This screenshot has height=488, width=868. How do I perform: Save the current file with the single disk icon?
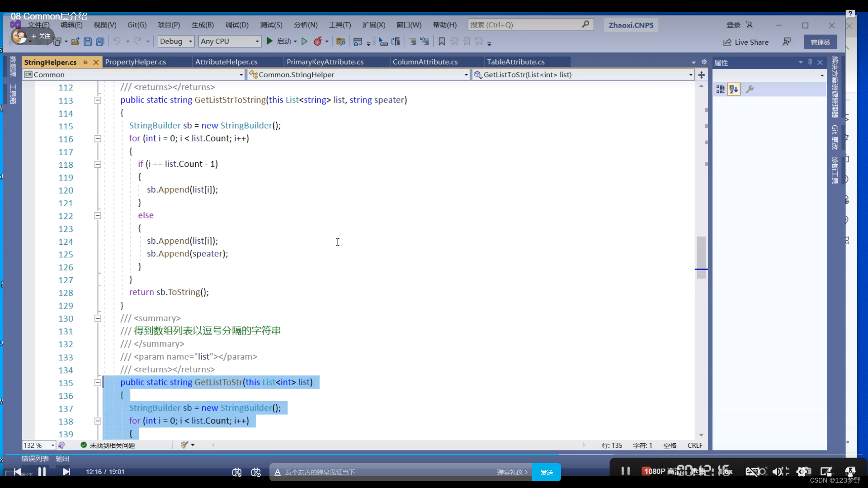[88, 42]
